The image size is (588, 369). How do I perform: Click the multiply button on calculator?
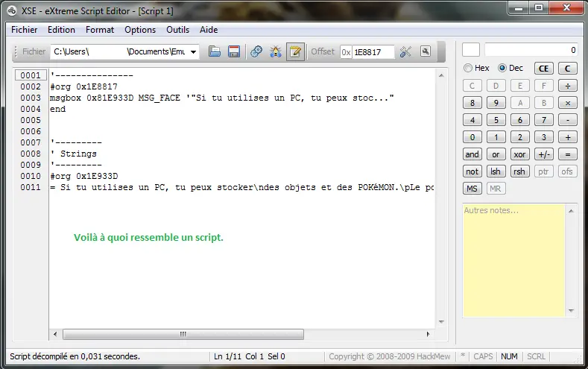pyautogui.click(x=568, y=103)
